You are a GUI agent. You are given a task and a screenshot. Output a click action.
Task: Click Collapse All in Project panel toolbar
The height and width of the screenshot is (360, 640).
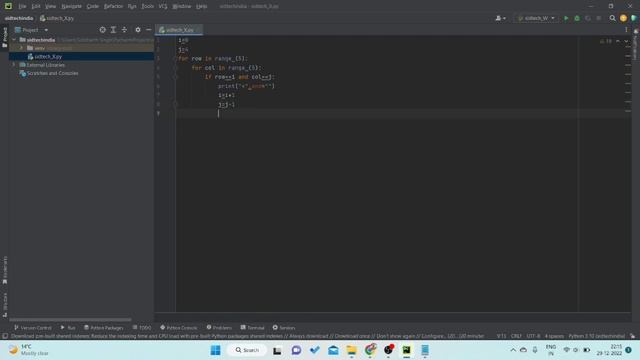click(x=124, y=30)
